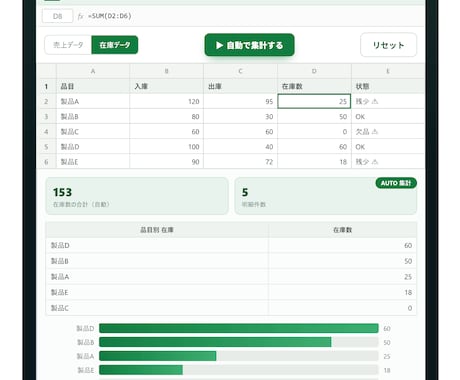
Task: Click the 出庫 cell with value 95
Action: click(x=240, y=101)
